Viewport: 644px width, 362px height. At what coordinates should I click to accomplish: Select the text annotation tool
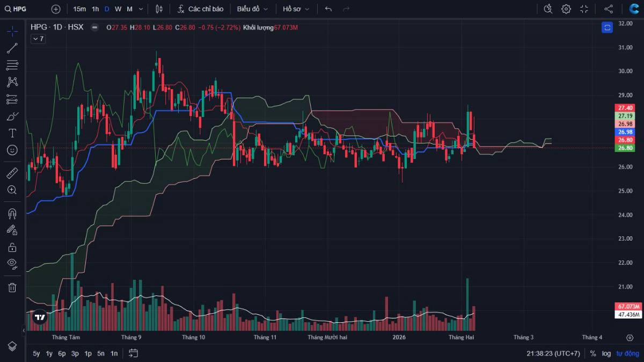pos(12,133)
